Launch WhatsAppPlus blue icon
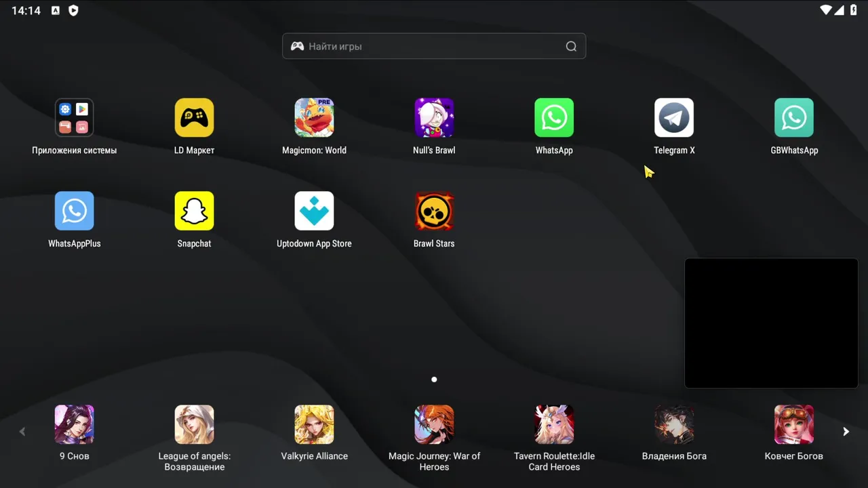This screenshot has height=488, width=868. 74,211
